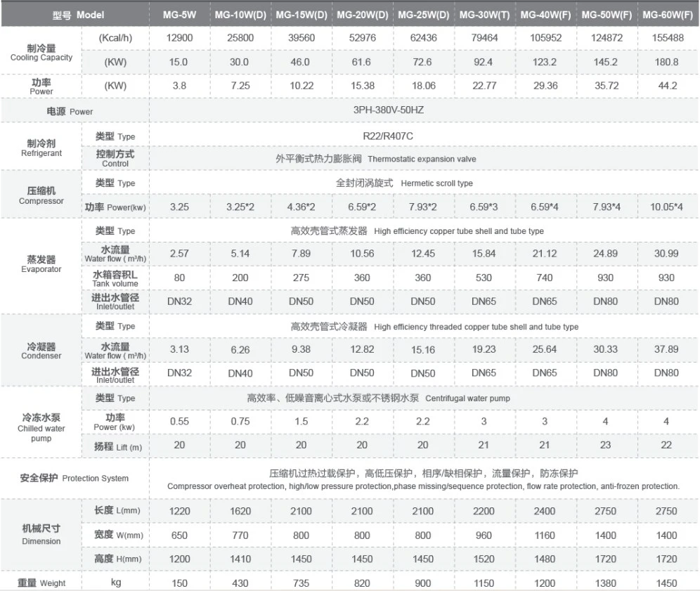This screenshot has width=700, height=591.
Task: Select the Centrifugal water pump type text
Action: tap(467, 398)
